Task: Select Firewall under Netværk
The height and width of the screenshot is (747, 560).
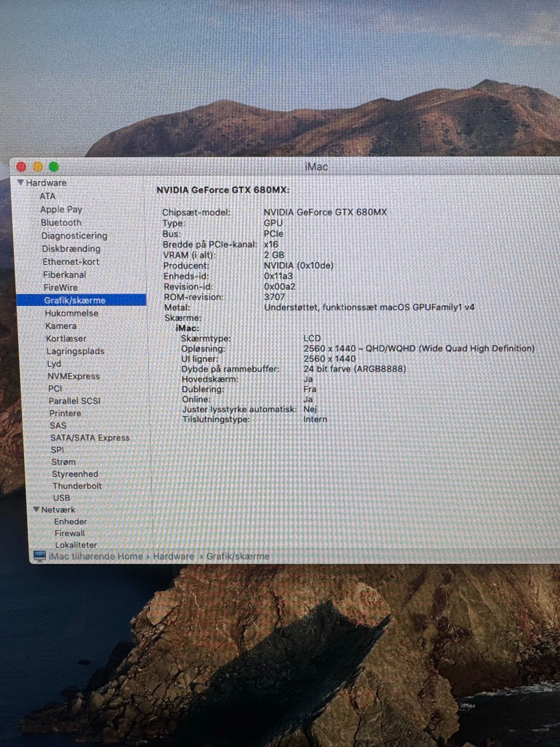Action: 69,533
